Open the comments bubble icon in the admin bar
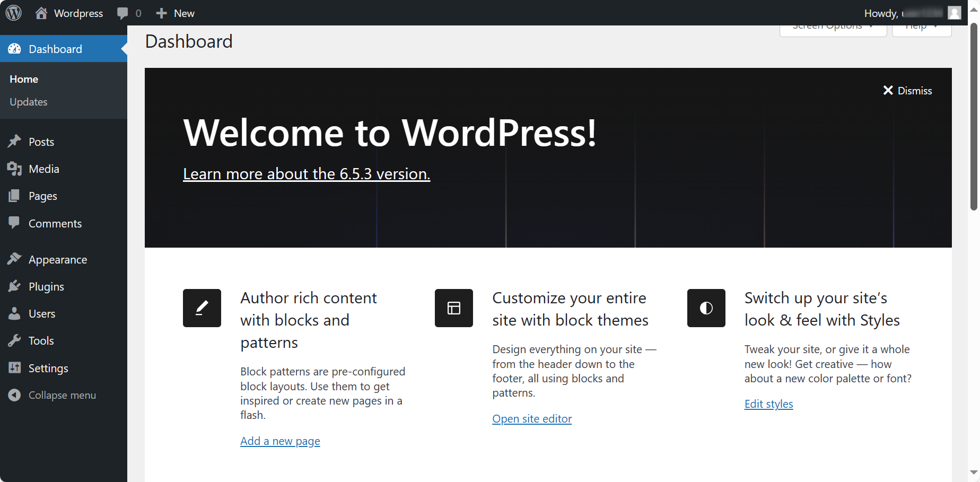The image size is (980, 482). (122, 13)
